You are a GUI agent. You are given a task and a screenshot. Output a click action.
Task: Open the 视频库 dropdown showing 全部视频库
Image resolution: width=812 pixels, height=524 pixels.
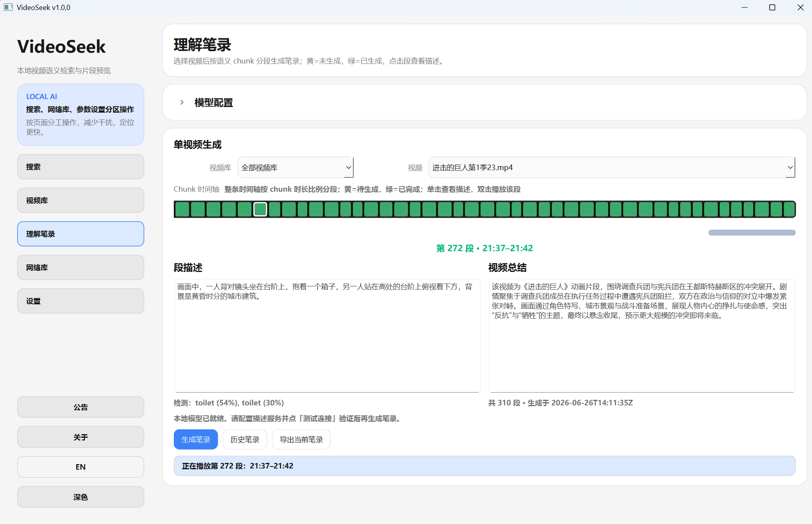coord(295,167)
